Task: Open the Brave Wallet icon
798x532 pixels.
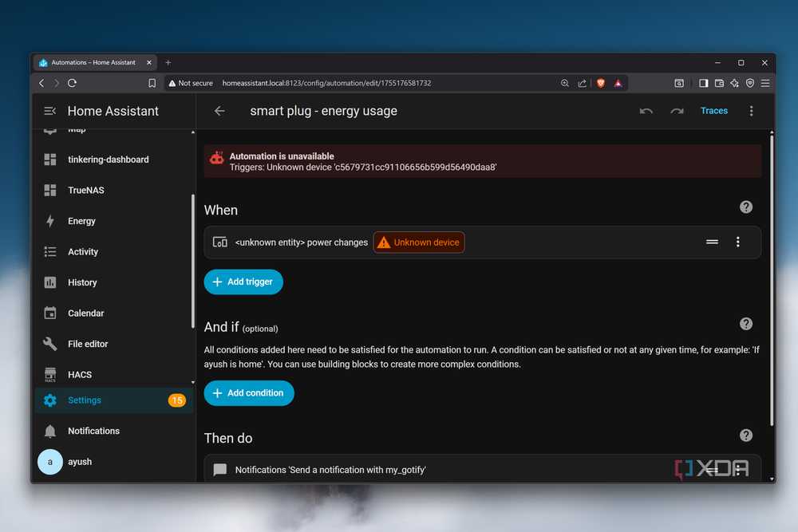Action: [x=719, y=83]
